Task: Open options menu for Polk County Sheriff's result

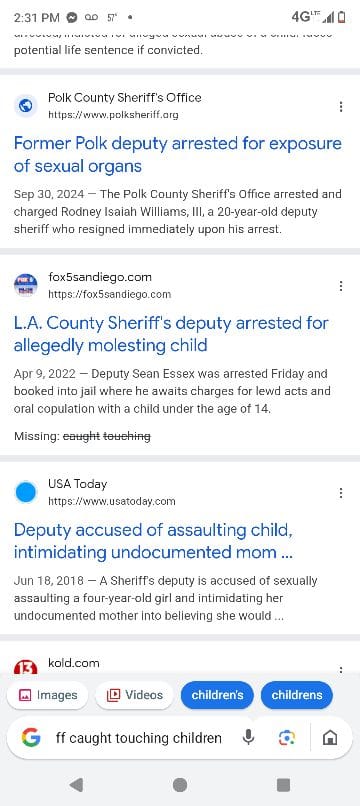Action: [340, 106]
